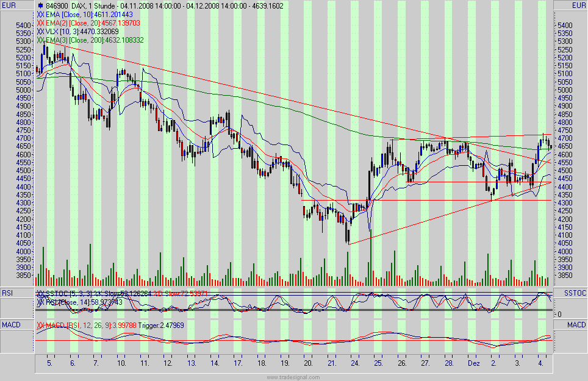Click the XX marker of the MACD legend
The height and width of the screenshot is (381, 588).
(x=40, y=325)
